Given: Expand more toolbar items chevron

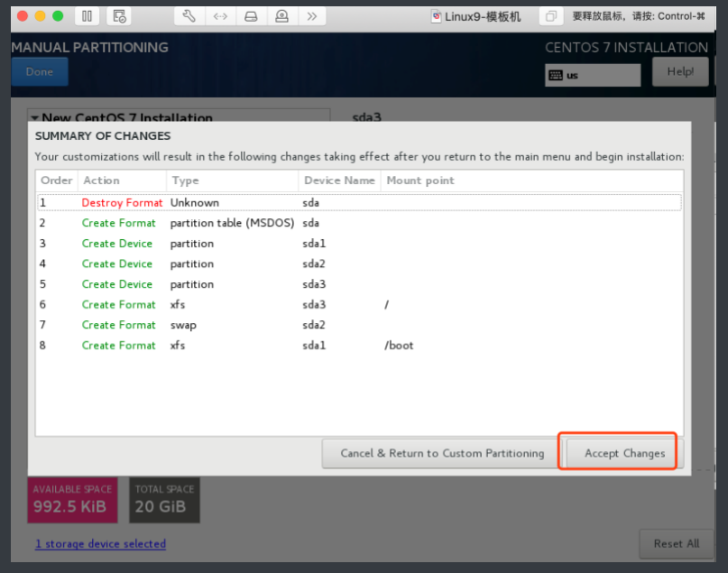Looking at the screenshot, I should (311, 16).
